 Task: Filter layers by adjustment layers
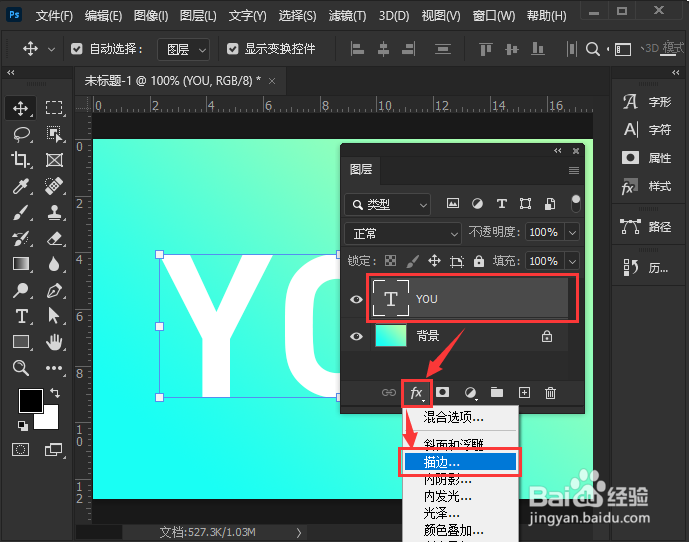[x=477, y=204]
